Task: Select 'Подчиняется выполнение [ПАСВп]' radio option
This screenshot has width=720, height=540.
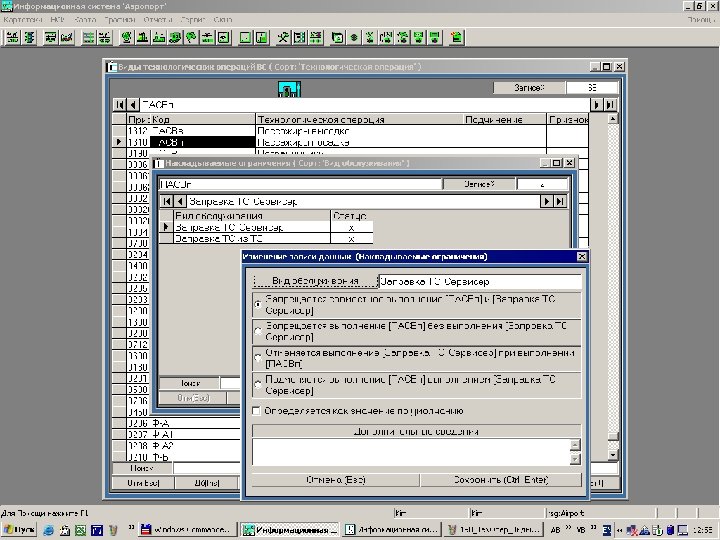Action: click(x=258, y=385)
